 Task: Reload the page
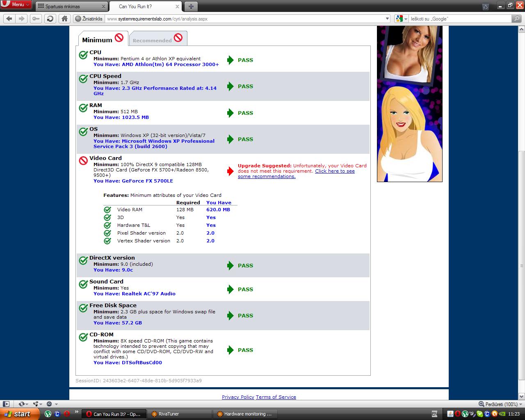pos(50,19)
